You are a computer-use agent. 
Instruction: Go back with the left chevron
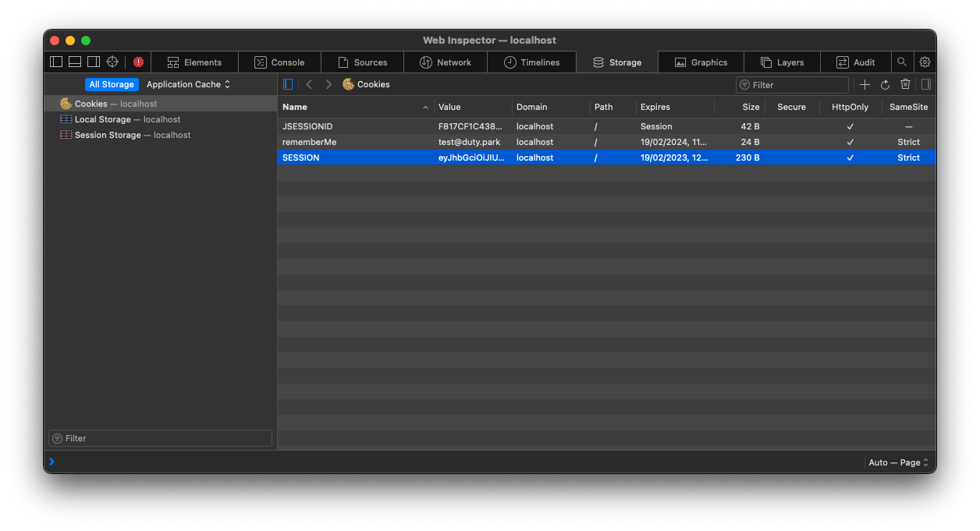coord(309,84)
